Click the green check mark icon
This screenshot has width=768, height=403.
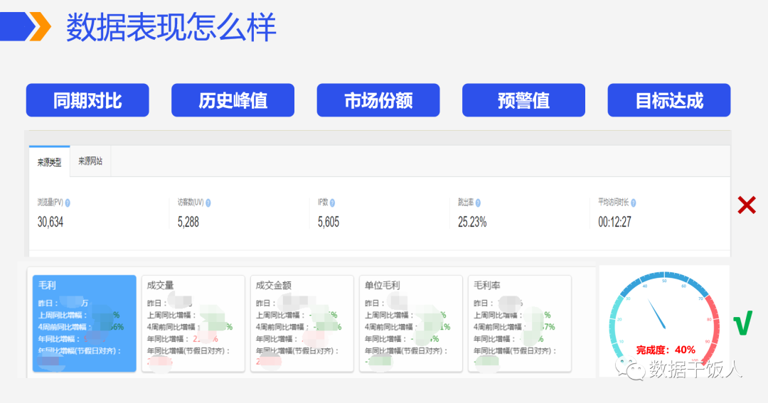[x=742, y=322]
